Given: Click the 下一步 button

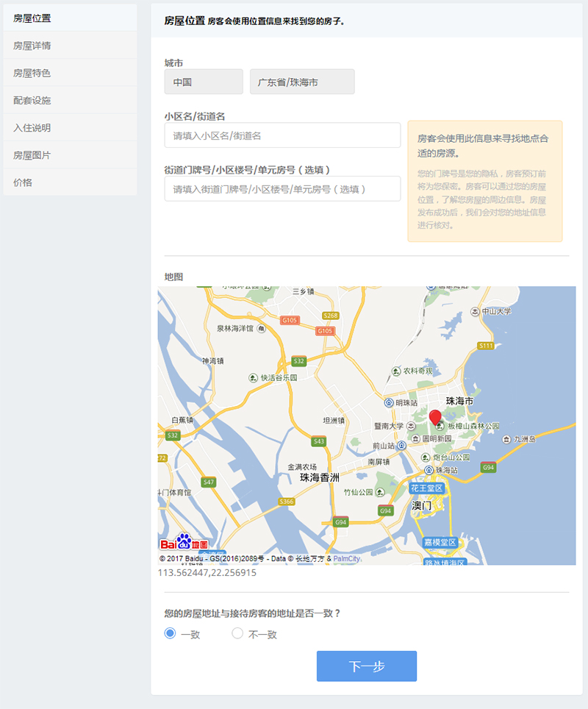Looking at the screenshot, I should (x=367, y=666).
